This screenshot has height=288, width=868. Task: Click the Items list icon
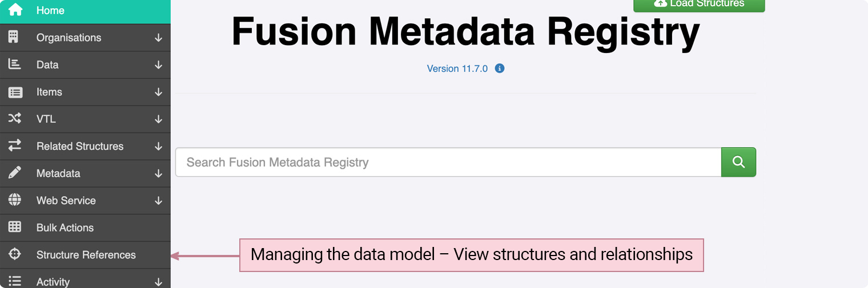point(15,92)
